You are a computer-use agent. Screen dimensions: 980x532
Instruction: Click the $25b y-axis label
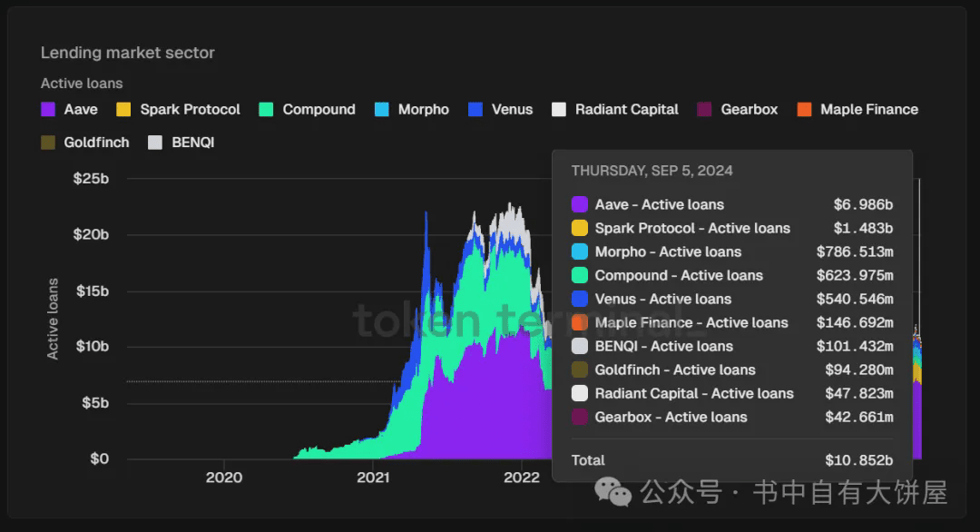(92, 179)
